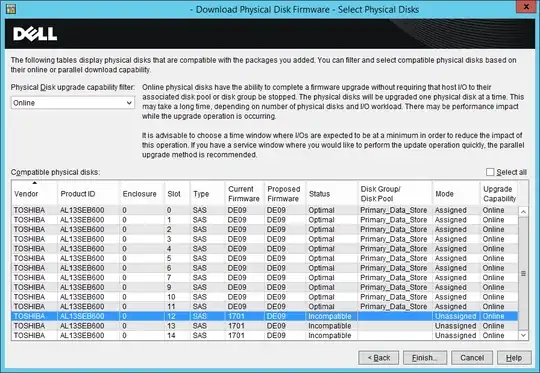
Task: Select the disk row for slot 2
Action: coord(265,229)
